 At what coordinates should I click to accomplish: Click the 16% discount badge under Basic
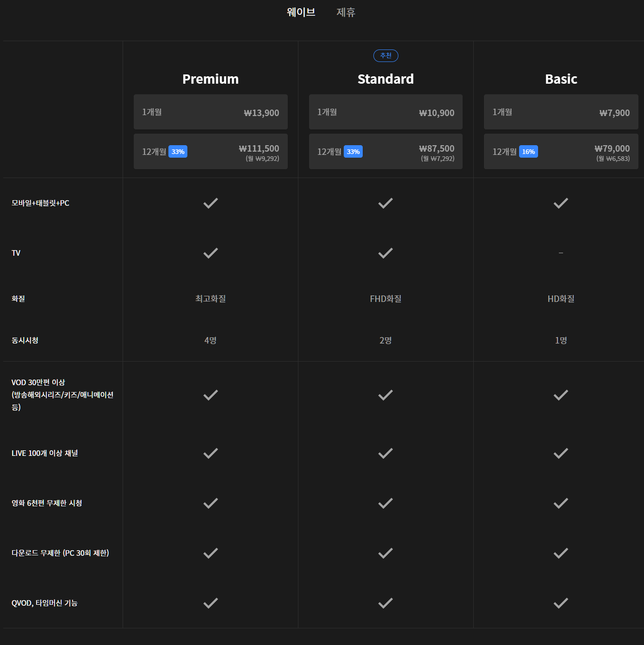528,152
